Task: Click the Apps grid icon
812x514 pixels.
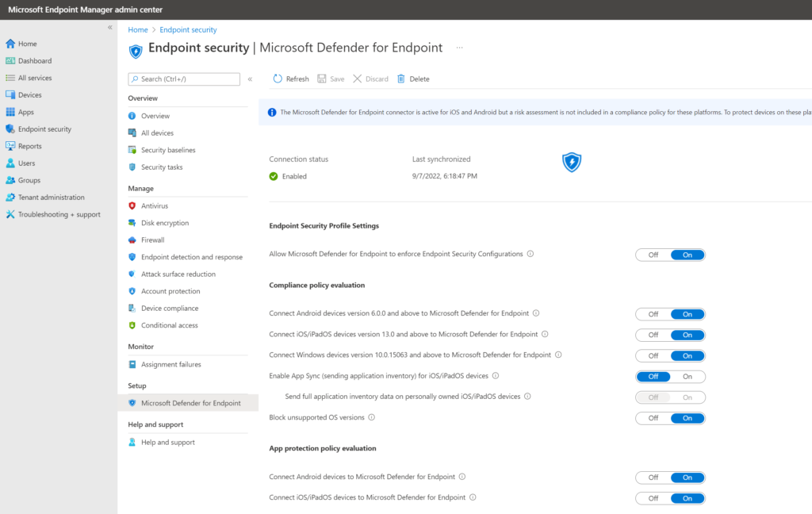Action: pos(10,112)
